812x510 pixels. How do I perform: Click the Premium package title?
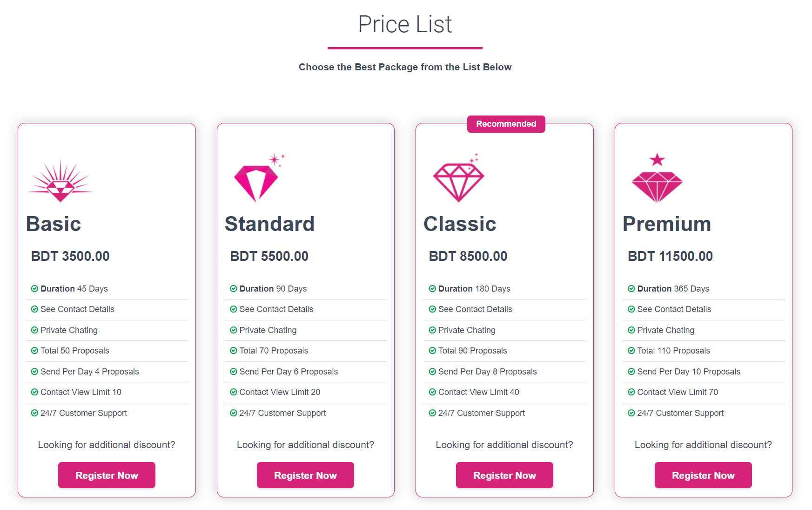[667, 224]
